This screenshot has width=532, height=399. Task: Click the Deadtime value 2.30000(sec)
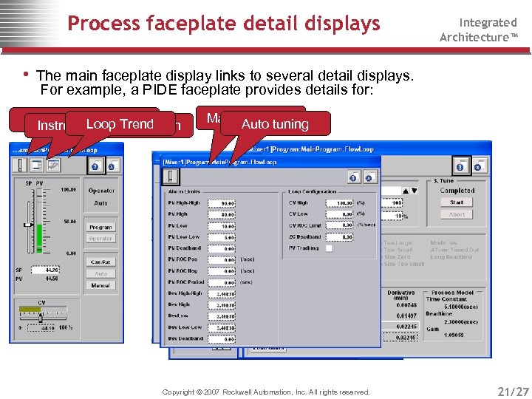(461, 321)
